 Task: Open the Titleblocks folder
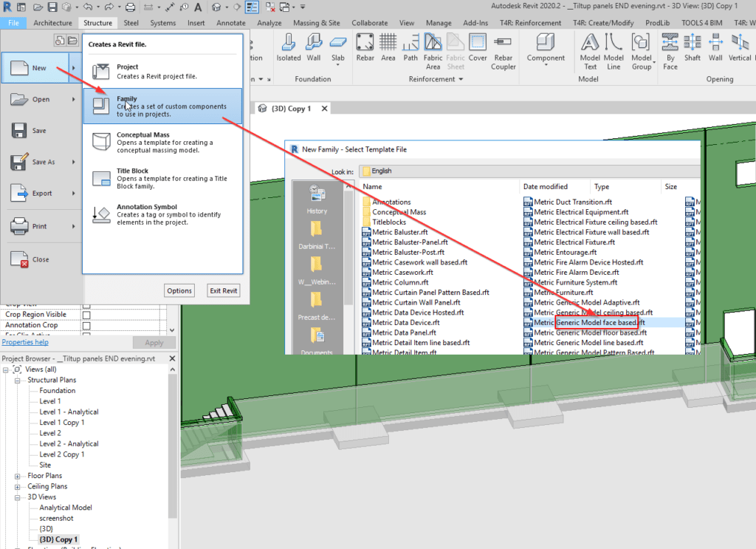389,222
